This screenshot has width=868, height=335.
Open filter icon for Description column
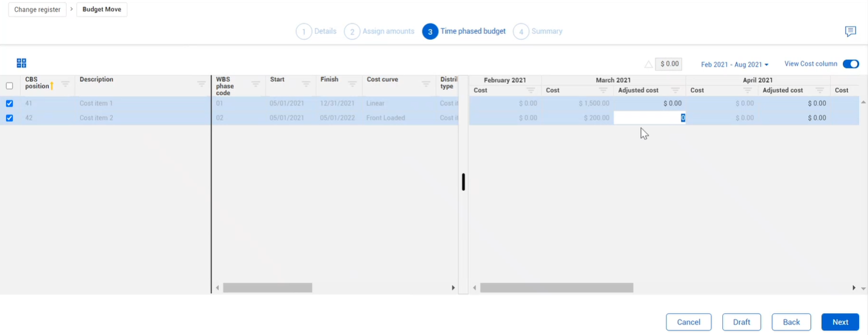(201, 84)
